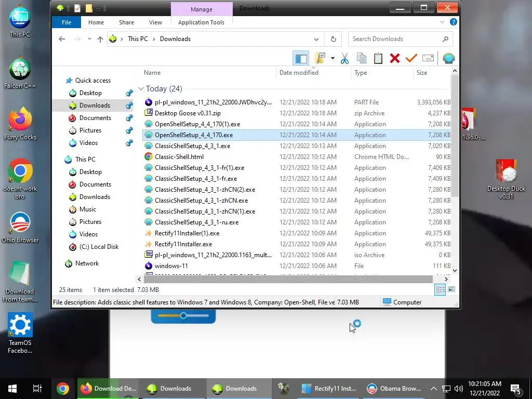Click the orange checkmark Properties icon
532x399 pixels.
click(411, 58)
